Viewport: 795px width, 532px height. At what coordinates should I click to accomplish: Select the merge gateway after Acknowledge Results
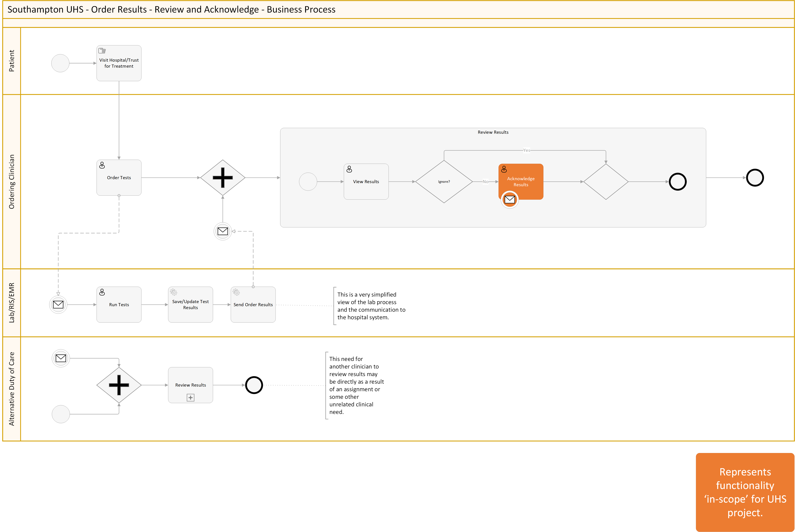pos(606,182)
